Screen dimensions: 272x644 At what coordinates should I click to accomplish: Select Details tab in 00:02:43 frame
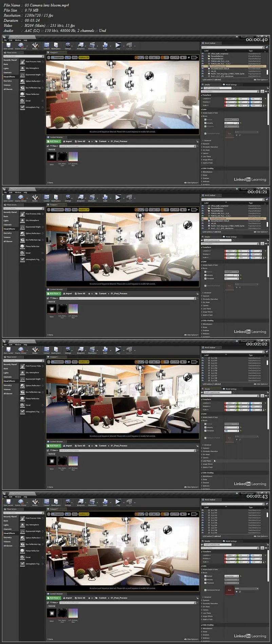coord(206,541)
